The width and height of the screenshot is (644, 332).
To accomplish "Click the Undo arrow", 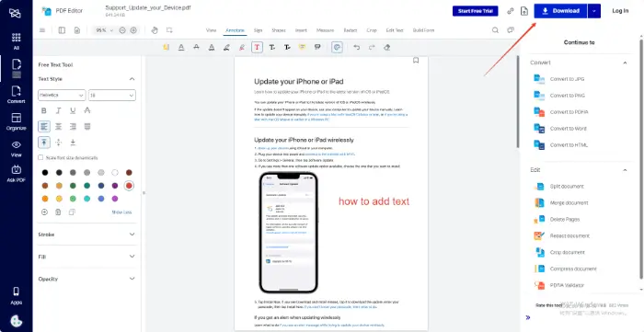I will pos(357,47).
